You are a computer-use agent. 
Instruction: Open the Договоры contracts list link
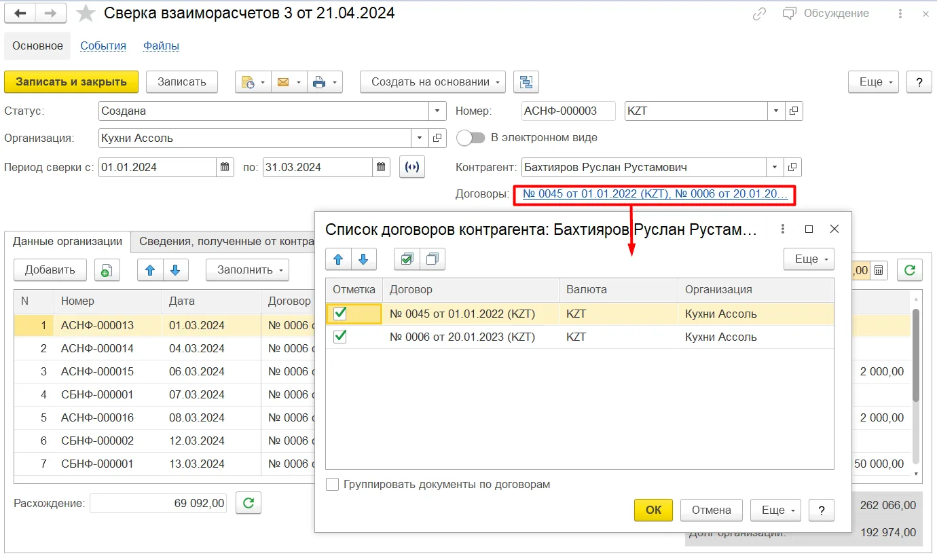coord(655,195)
